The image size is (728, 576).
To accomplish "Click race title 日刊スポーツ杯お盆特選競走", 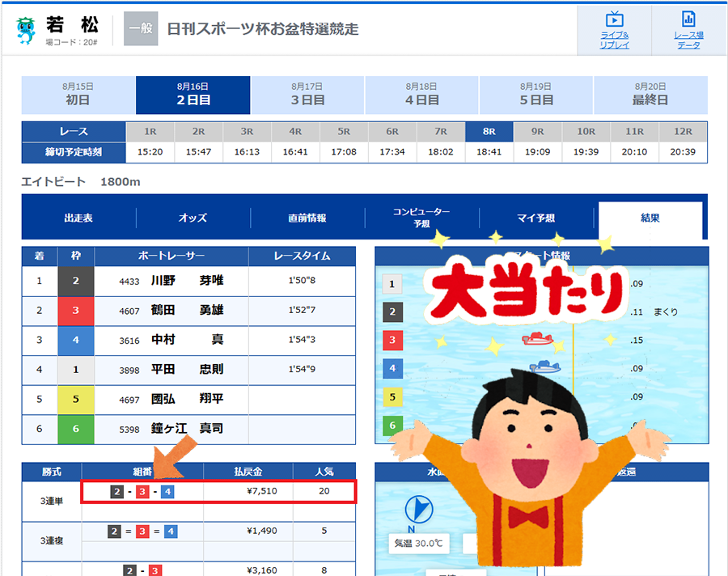I will tap(263, 29).
